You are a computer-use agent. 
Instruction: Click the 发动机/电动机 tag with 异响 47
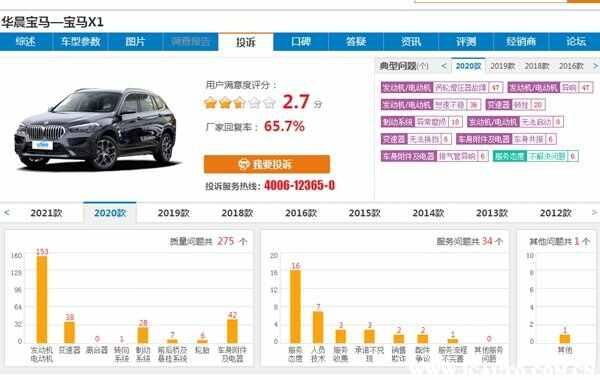point(550,88)
